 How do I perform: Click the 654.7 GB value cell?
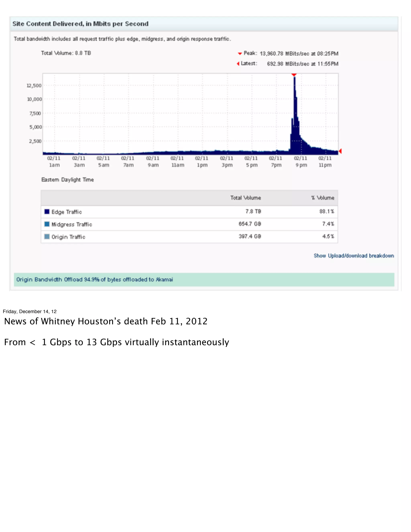pyautogui.click(x=250, y=224)
